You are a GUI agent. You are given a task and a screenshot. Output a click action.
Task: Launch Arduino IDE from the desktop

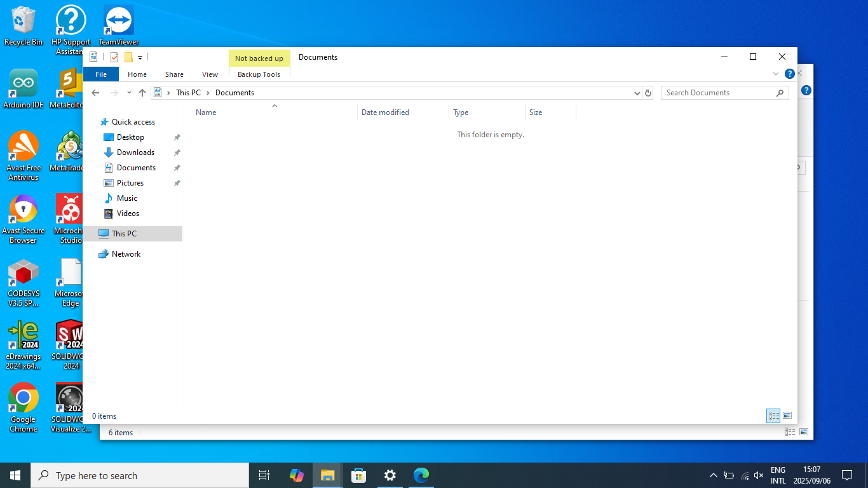click(x=24, y=83)
